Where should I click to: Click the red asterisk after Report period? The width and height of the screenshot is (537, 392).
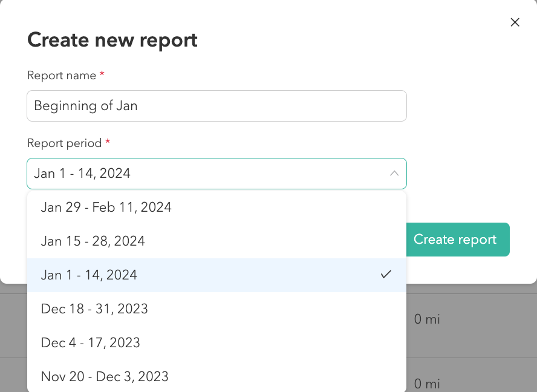pyautogui.click(x=108, y=142)
